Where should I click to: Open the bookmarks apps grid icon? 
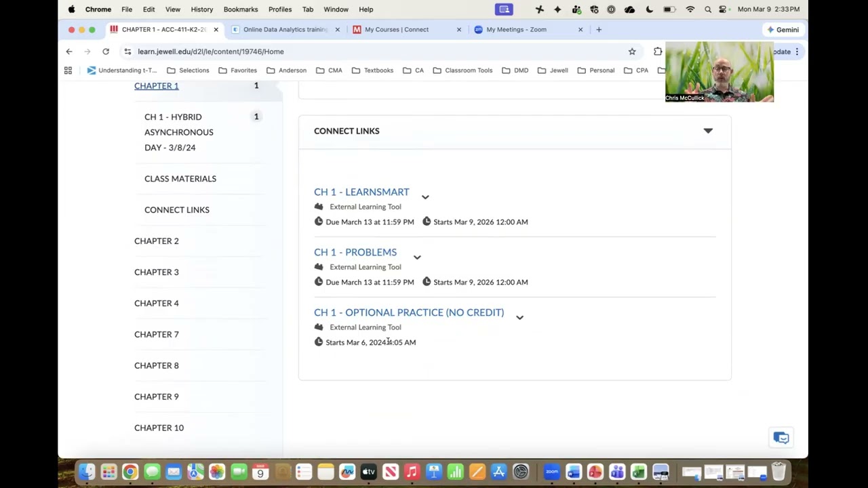click(x=68, y=70)
